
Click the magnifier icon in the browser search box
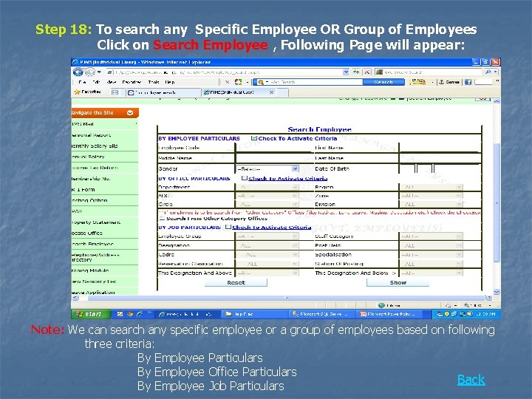pyautogui.click(x=488, y=72)
